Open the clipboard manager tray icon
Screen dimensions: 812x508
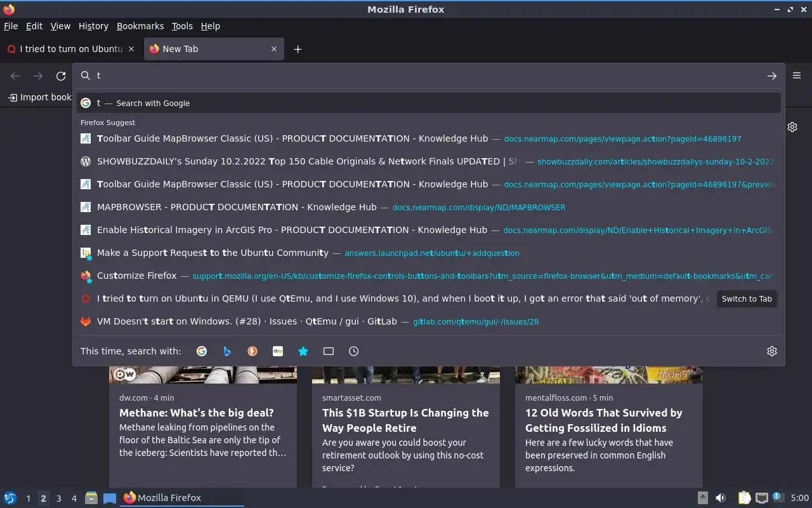tap(745, 498)
